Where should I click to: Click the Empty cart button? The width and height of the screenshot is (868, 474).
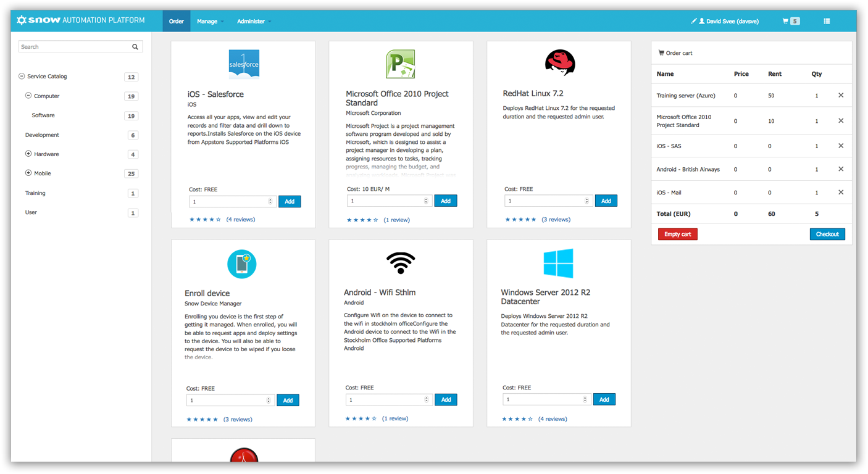point(678,235)
